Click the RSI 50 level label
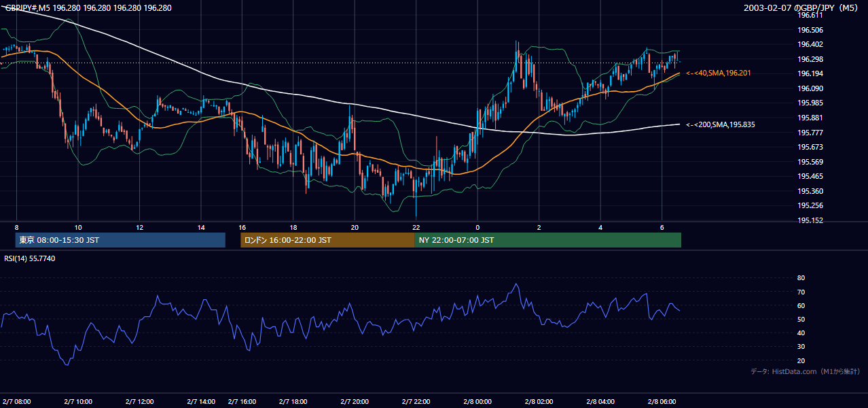The height and width of the screenshot is (408, 868). point(801,319)
